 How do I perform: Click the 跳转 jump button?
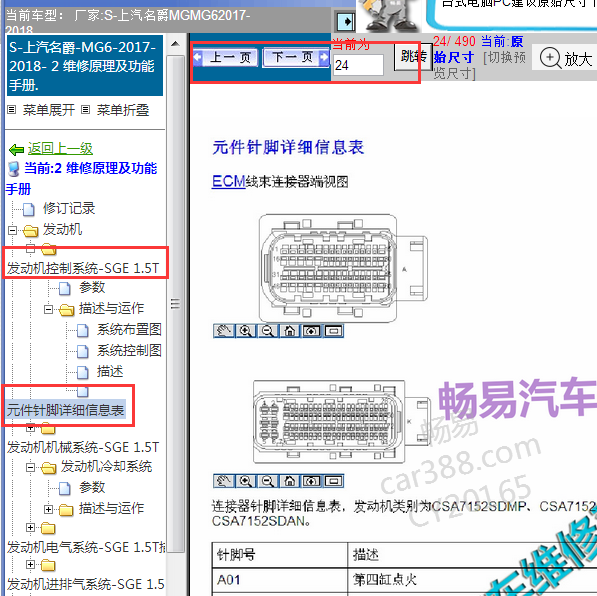[413, 57]
